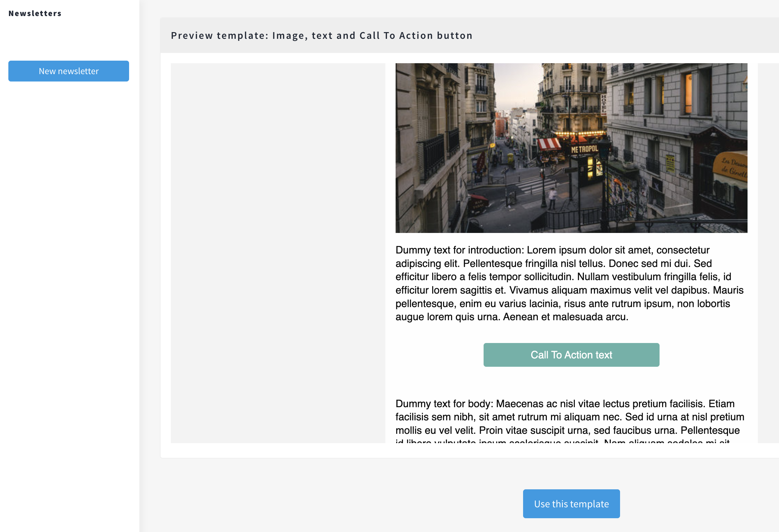Click the Preview template header title
The width and height of the screenshot is (779, 532).
pos(321,36)
